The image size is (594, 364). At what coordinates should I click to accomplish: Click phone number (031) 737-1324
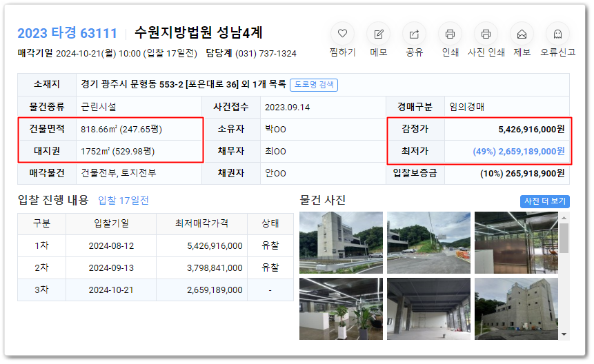point(266,53)
